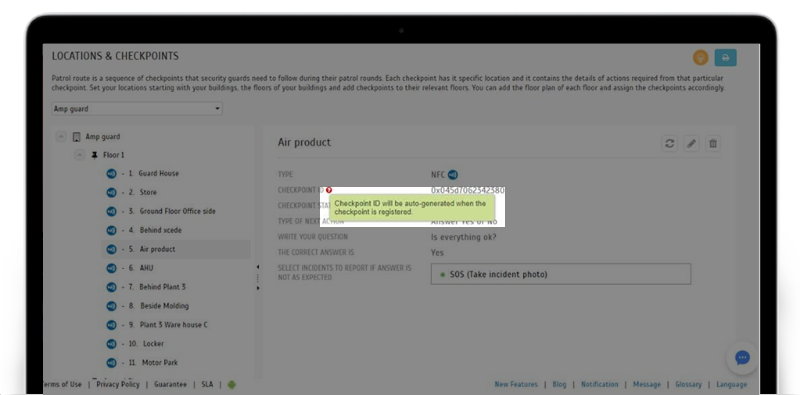Collapse the Amp guard tree node
The image size is (800, 395).
click(61, 137)
